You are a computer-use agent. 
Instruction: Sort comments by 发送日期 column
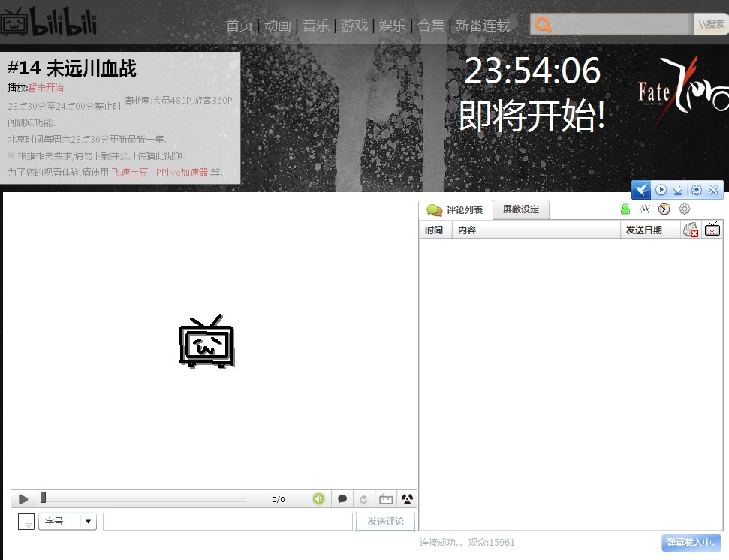click(650, 230)
